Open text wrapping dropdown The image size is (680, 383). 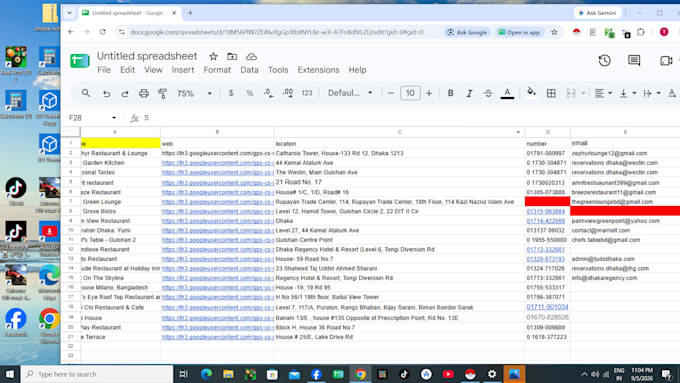point(651,93)
